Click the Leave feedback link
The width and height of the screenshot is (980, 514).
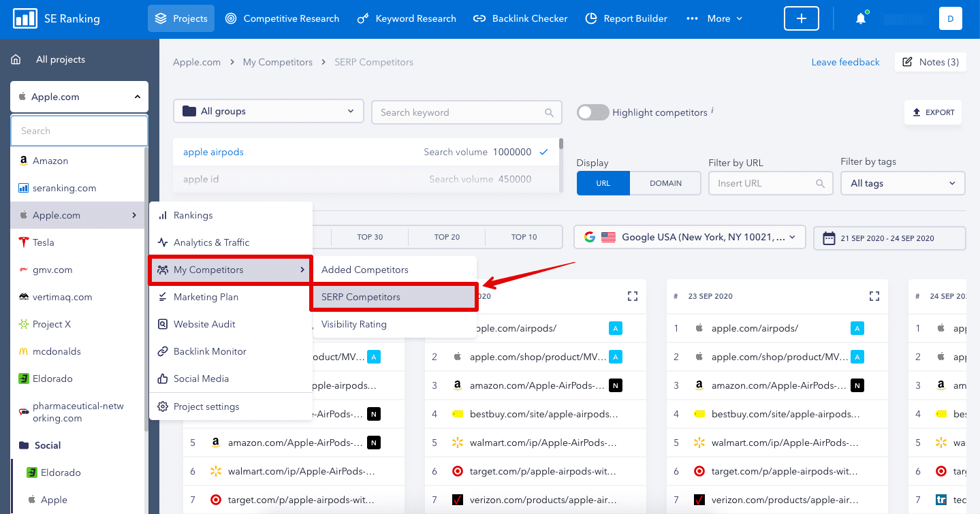point(845,62)
